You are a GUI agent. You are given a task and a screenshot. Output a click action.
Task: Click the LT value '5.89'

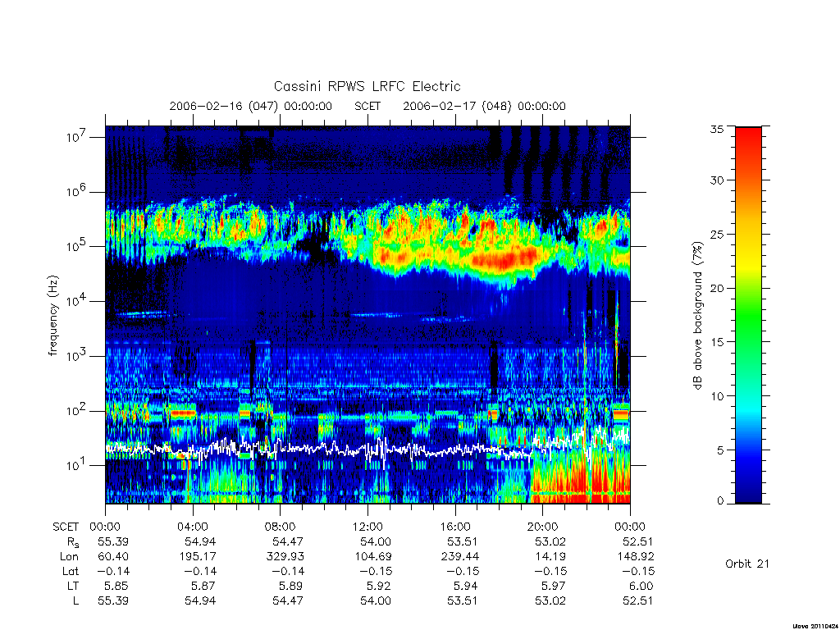click(291, 586)
